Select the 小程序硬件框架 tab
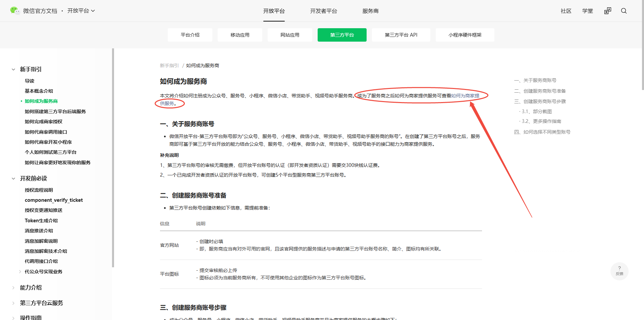 point(465,35)
